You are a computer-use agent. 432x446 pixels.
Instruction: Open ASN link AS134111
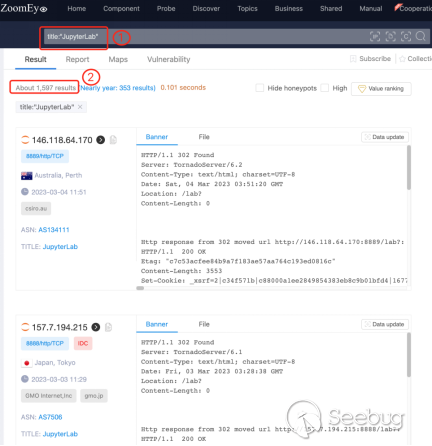54,230
